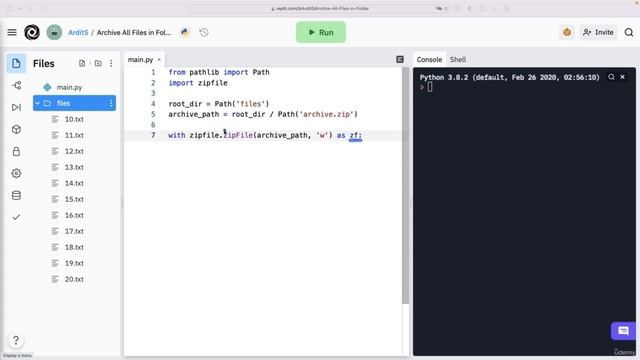Open the ArditS profile link
The height and width of the screenshot is (360, 640).
click(78, 33)
